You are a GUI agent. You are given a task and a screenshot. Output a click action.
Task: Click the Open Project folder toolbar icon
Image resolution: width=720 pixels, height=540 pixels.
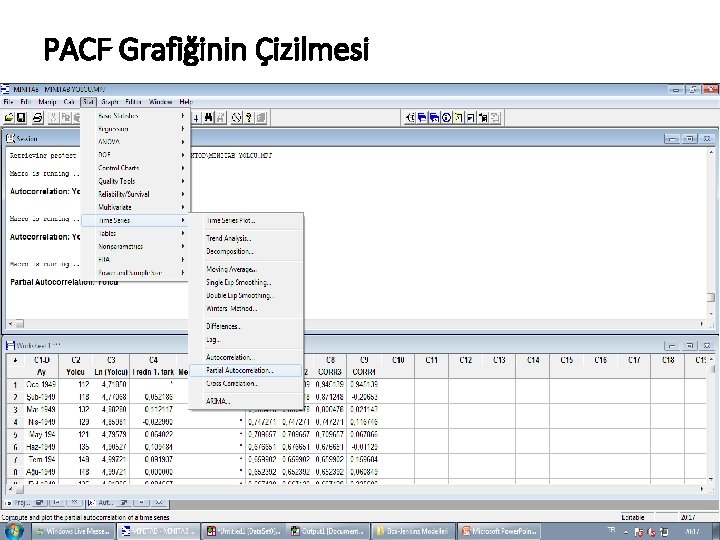[9, 118]
